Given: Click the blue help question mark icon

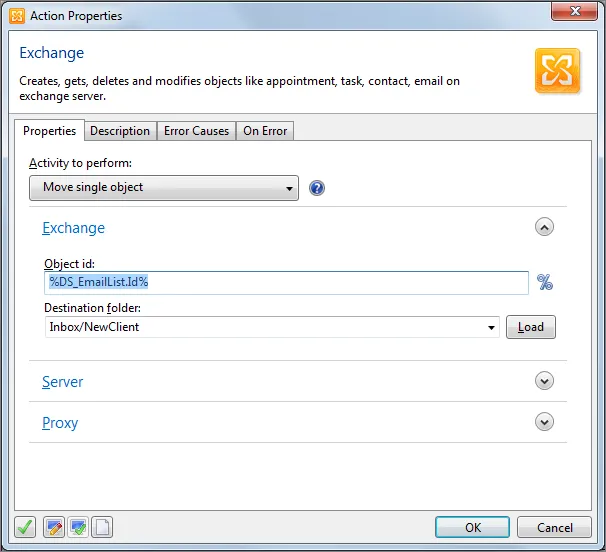Looking at the screenshot, I should click(x=317, y=188).
